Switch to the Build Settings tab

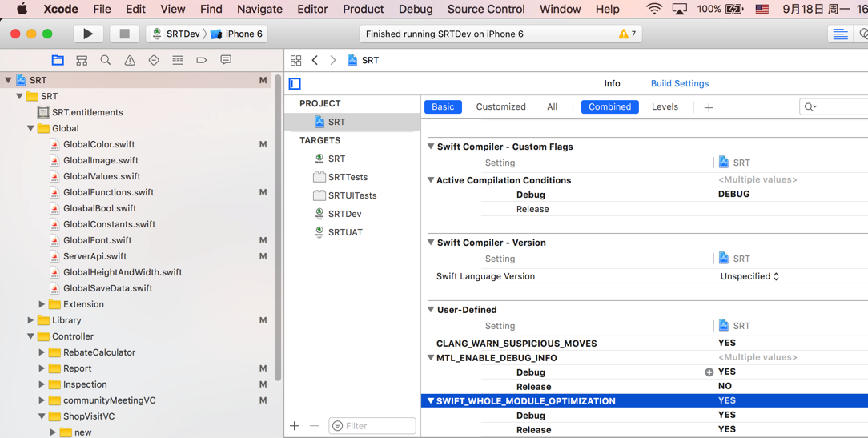680,83
